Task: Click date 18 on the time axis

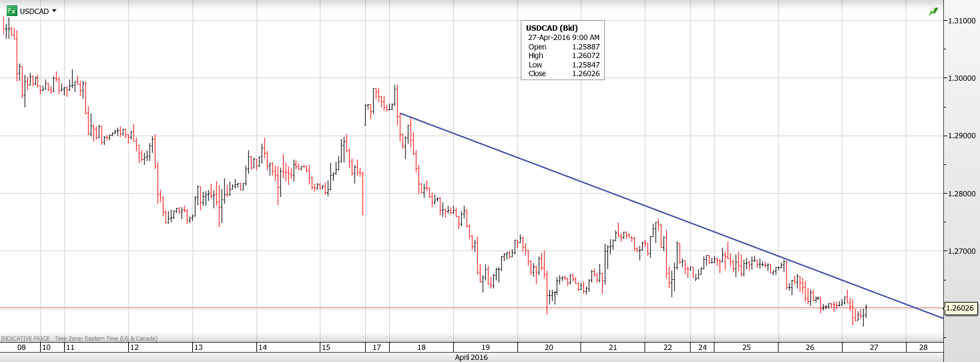Action: click(422, 348)
